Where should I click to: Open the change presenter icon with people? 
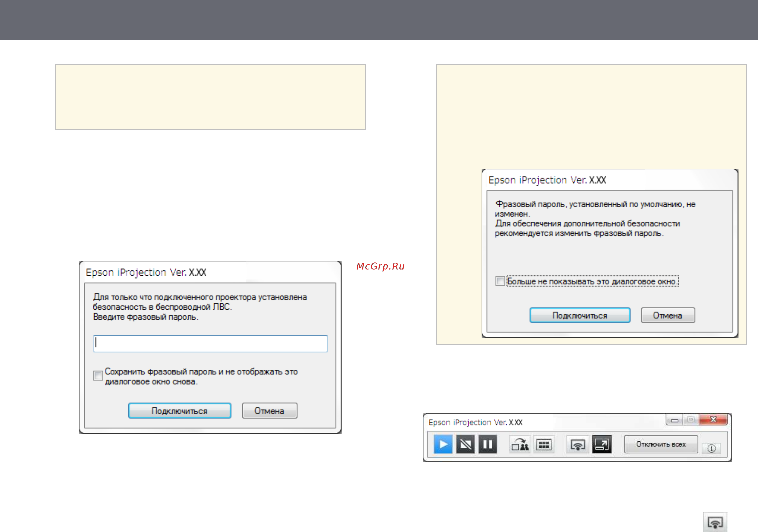pyautogui.click(x=520, y=444)
